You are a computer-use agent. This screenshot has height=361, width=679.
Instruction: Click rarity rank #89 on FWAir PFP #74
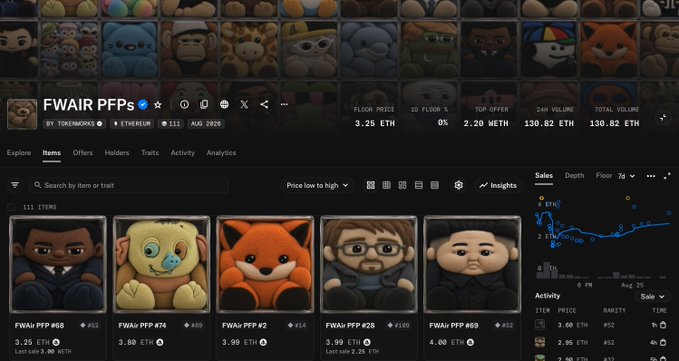click(194, 326)
